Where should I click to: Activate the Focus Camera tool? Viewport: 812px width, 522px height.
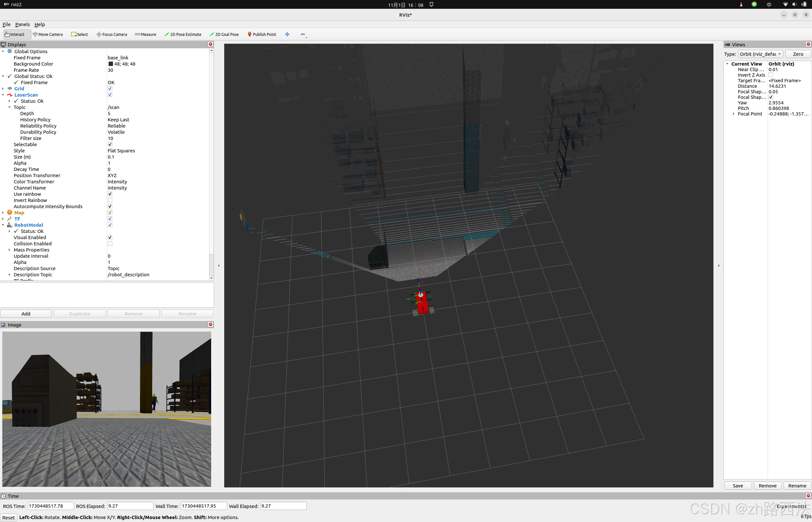click(112, 34)
